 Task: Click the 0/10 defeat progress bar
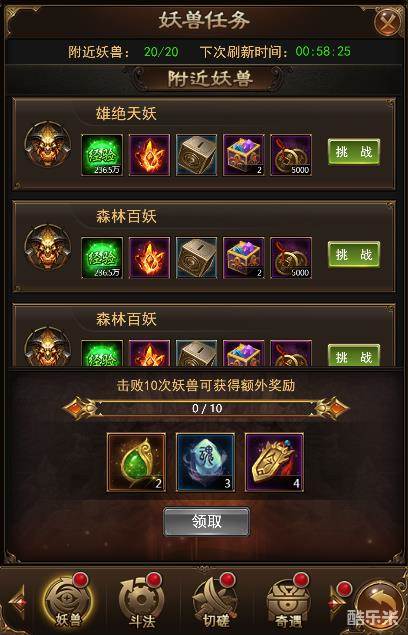point(206,408)
